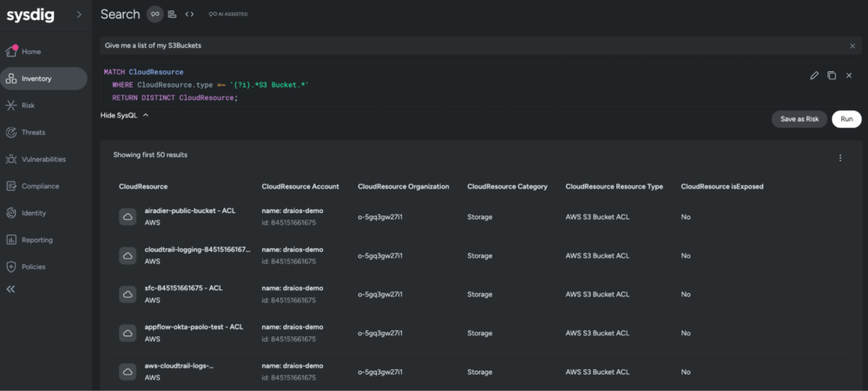The height and width of the screenshot is (391, 868).
Task: Edit the SysQL query with pencil icon
Action: click(814, 76)
